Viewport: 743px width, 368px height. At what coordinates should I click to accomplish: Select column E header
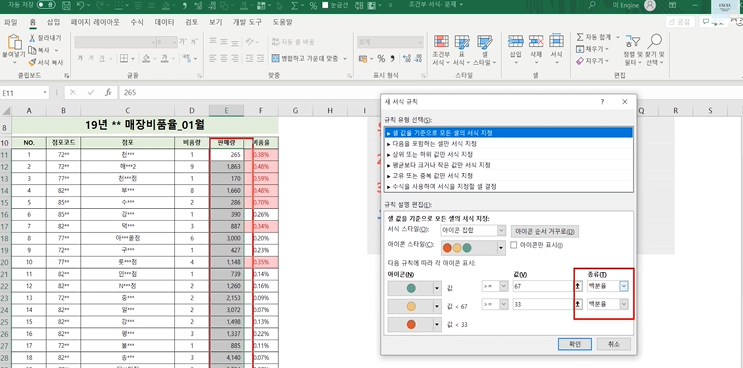click(x=227, y=111)
